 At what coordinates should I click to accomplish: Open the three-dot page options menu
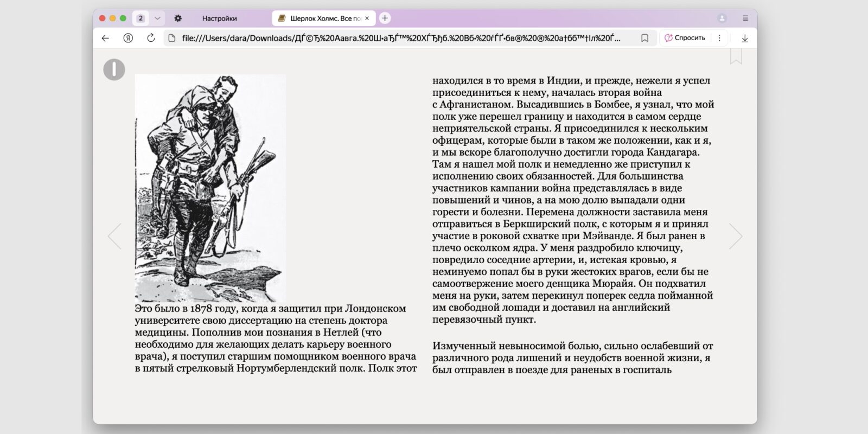pyautogui.click(x=719, y=38)
